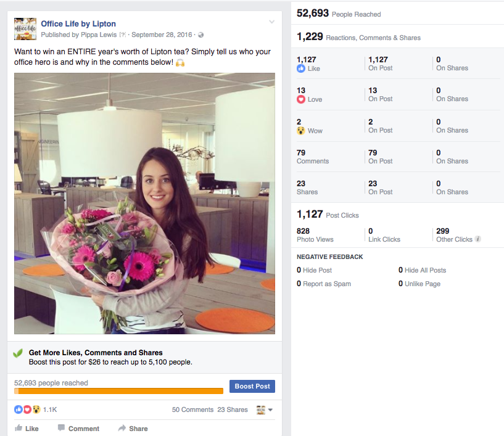Click the raising hands emoji in post text

(180, 63)
